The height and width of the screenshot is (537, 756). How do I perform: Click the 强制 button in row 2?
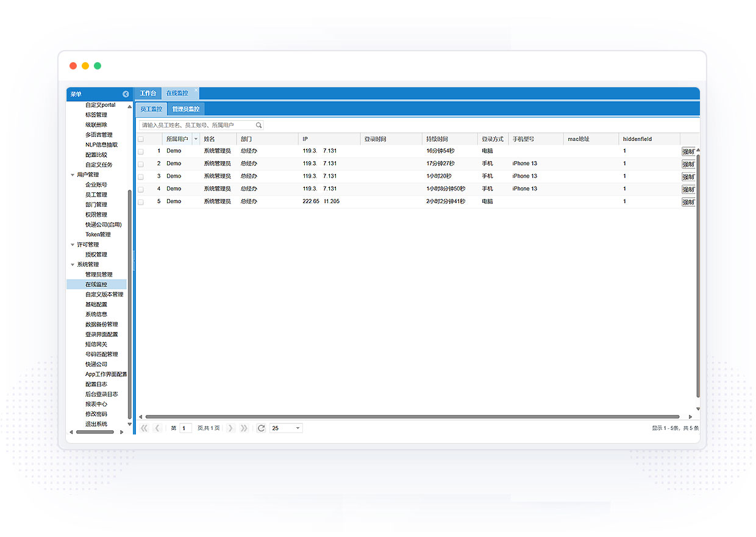coord(688,165)
